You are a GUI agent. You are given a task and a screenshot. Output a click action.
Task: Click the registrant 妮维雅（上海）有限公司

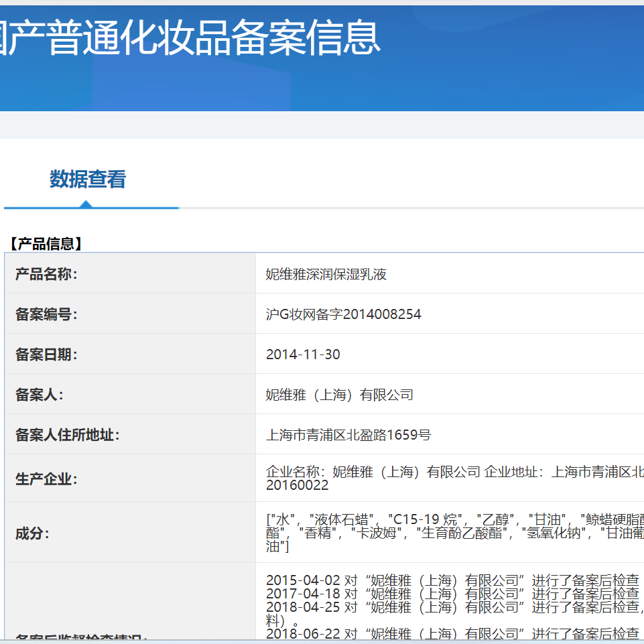[x=338, y=394]
